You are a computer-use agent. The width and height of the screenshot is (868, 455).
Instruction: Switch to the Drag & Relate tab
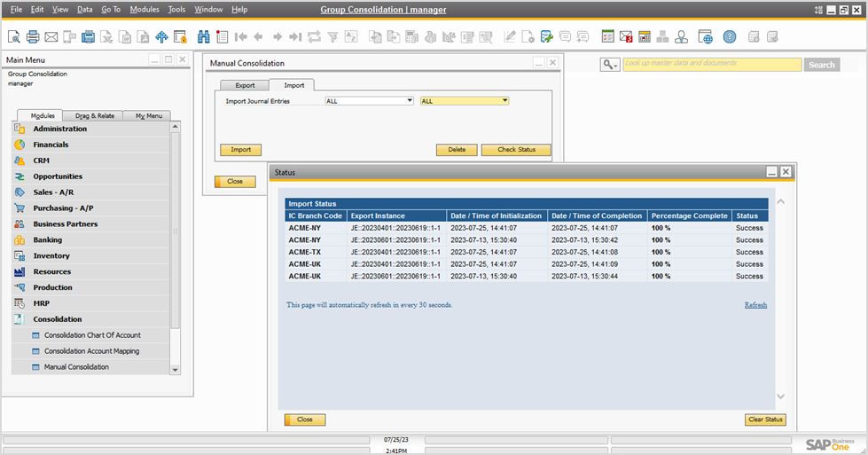click(94, 115)
